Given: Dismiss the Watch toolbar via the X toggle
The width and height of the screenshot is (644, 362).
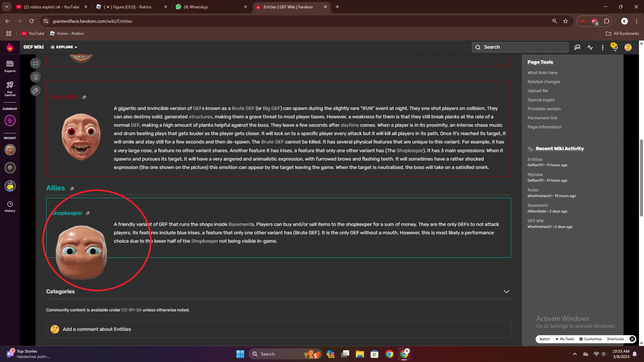Looking at the screenshot, I should (x=632, y=339).
